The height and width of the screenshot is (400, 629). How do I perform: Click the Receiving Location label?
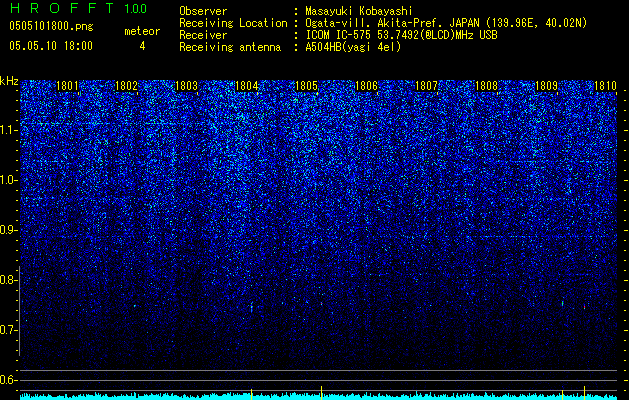pyautogui.click(x=233, y=23)
